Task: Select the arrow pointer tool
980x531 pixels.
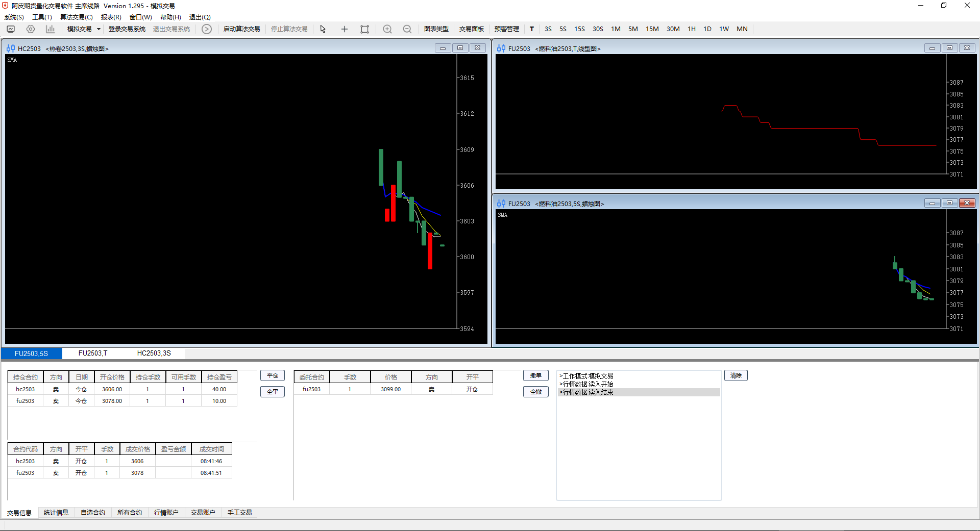Action: point(323,29)
